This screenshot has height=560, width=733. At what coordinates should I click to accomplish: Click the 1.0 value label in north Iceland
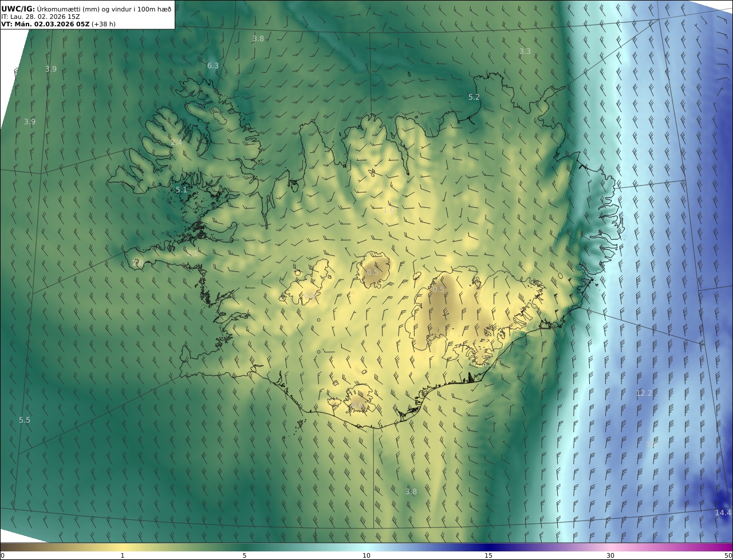click(x=389, y=210)
